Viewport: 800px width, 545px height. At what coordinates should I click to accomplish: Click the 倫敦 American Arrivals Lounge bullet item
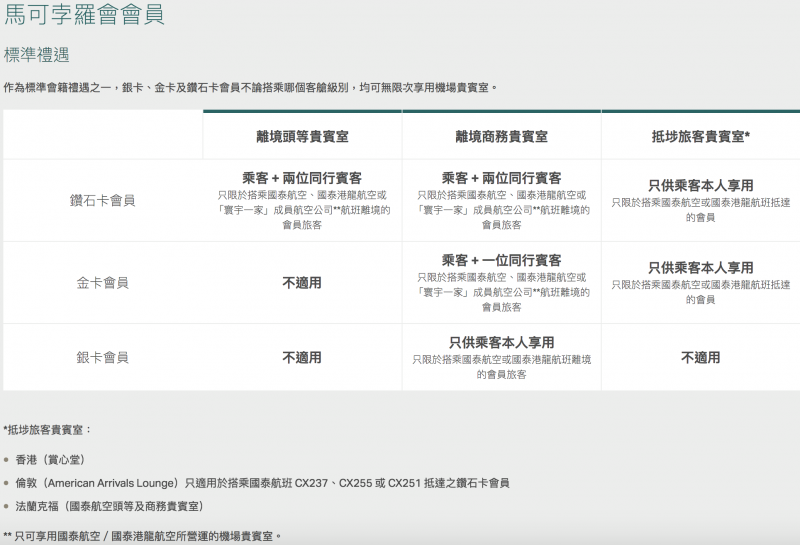pos(262,483)
